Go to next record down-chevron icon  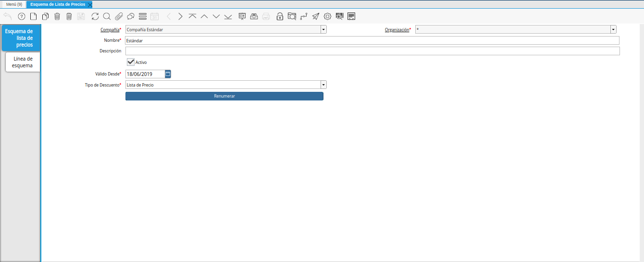coord(216,16)
